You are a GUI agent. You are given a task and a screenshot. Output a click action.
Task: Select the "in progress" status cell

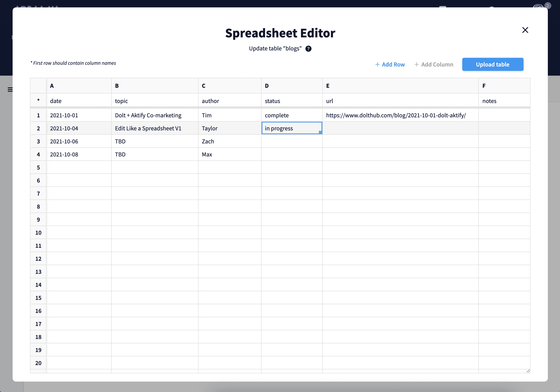tap(292, 128)
